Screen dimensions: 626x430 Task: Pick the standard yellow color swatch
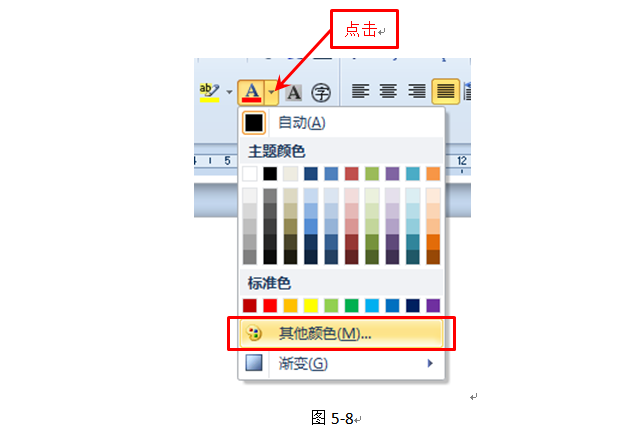point(311,305)
